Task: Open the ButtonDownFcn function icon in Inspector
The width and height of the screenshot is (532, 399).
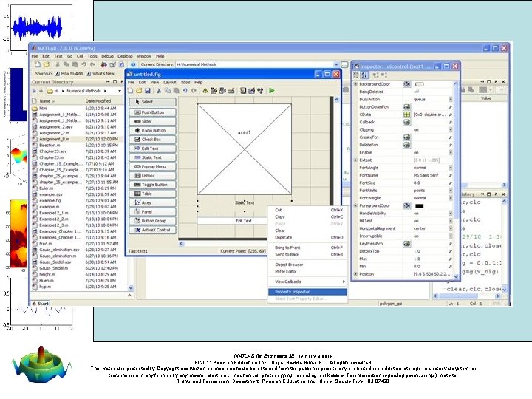Action: 407,107
